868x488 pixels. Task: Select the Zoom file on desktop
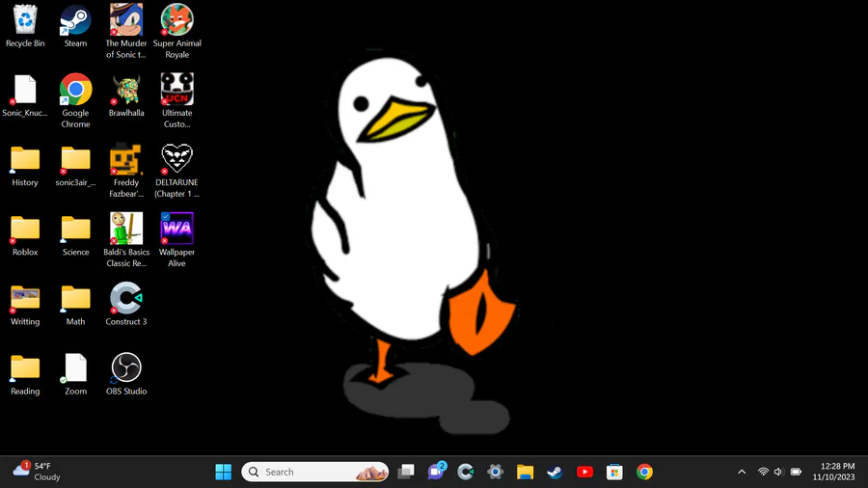click(76, 374)
